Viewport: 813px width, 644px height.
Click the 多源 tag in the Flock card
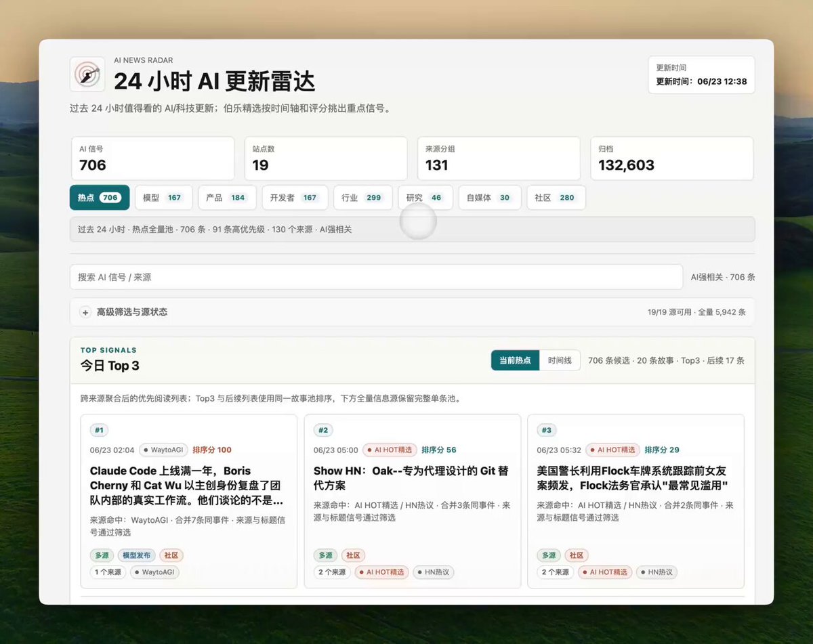(549, 555)
